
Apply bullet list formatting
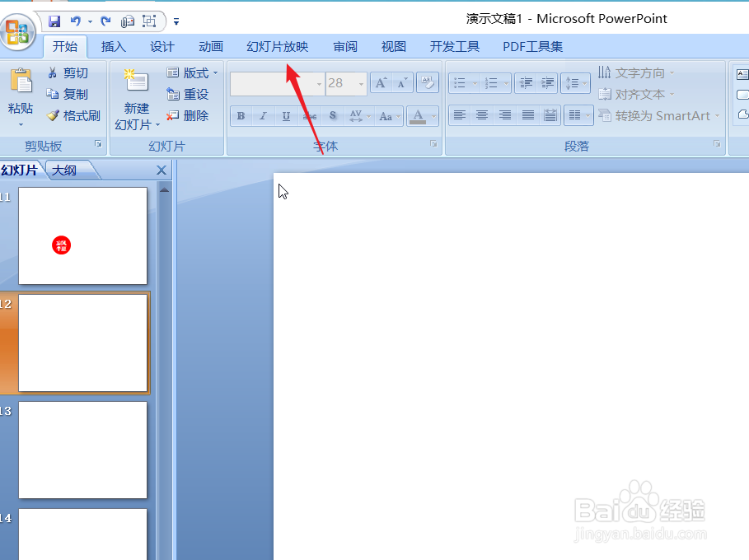(x=460, y=83)
